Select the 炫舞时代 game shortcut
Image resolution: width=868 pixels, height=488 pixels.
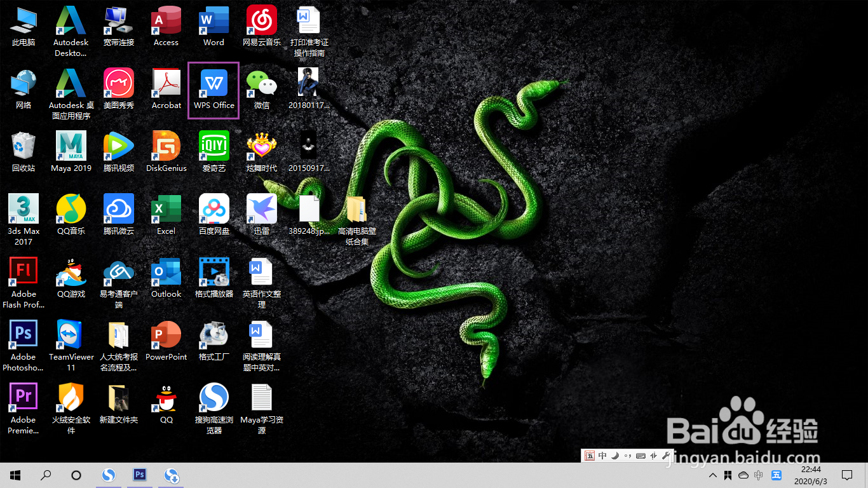tap(262, 152)
